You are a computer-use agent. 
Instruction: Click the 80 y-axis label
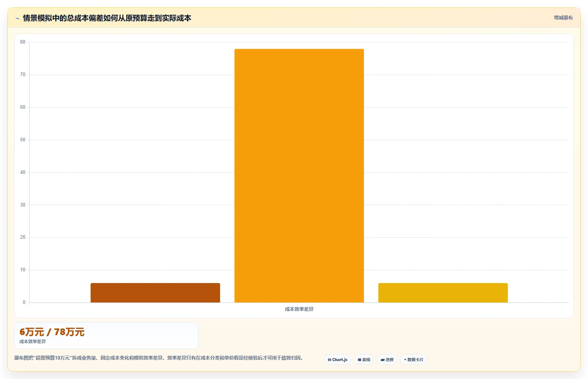[23, 42]
